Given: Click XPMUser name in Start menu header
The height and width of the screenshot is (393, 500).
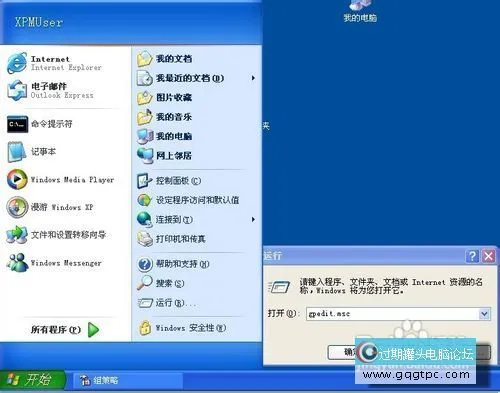Looking at the screenshot, I should pos(39,22).
